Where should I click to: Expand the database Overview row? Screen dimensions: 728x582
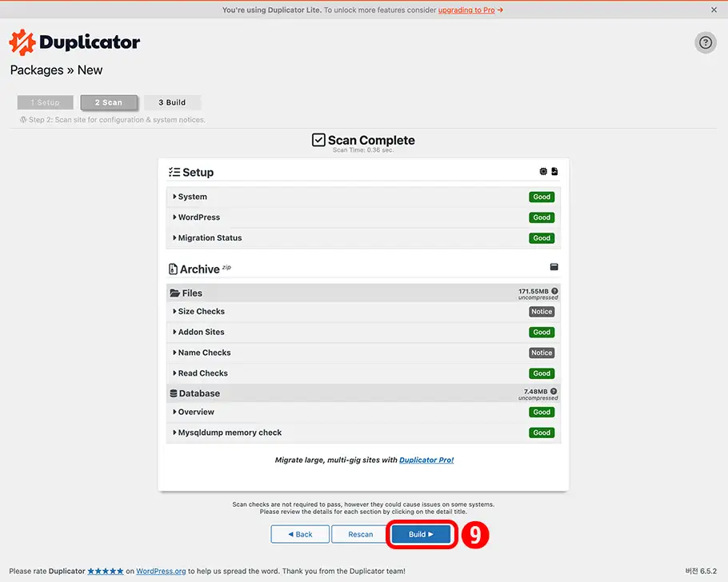[x=363, y=413]
